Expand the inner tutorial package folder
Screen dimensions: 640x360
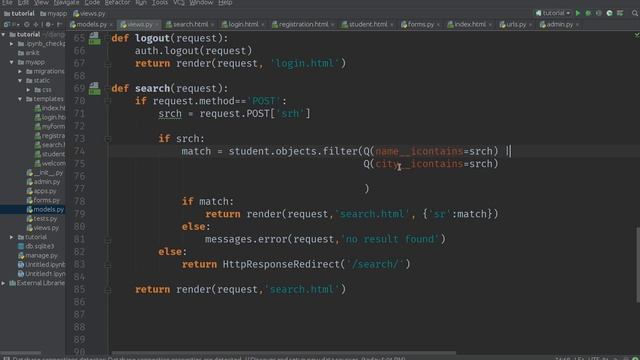[12, 237]
